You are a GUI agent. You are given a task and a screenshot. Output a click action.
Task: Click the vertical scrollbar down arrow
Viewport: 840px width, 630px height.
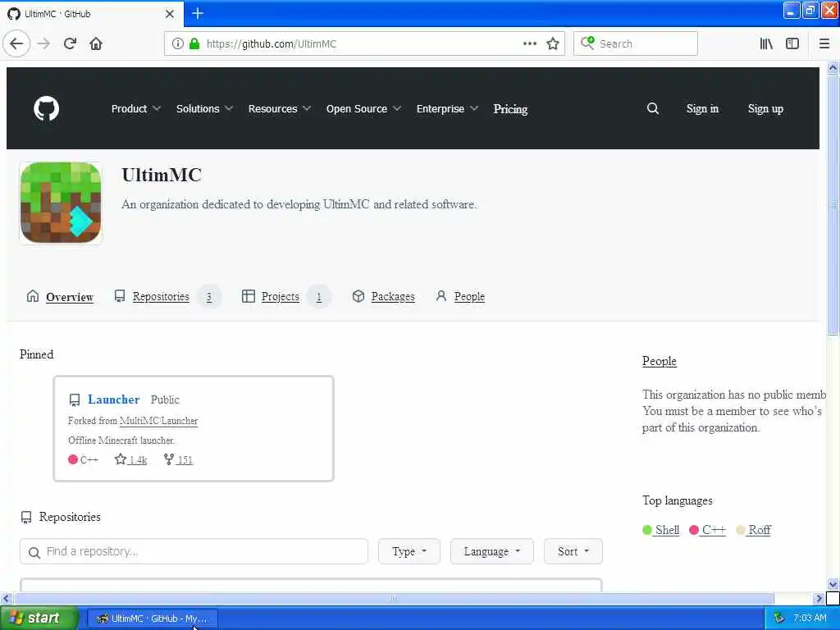pyautogui.click(x=833, y=584)
